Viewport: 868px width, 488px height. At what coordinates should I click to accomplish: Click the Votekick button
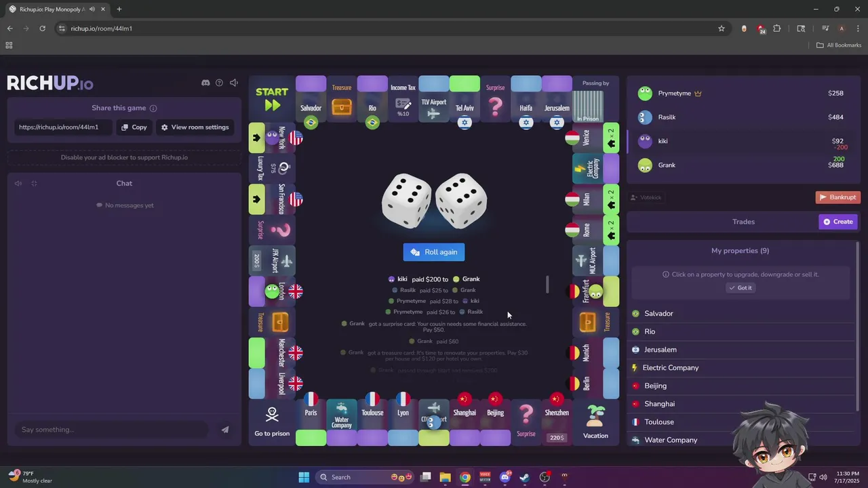coord(646,197)
